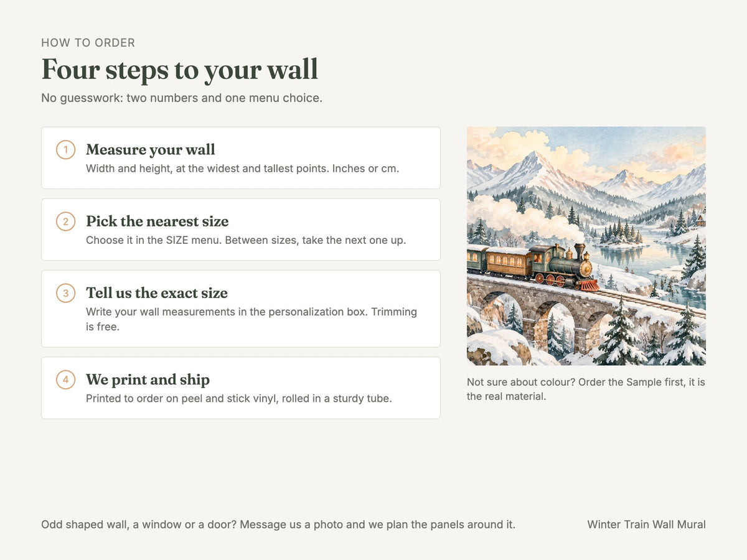Click the Four steps to your wall title
Screen dimensions: 747x560
coord(180,69)
